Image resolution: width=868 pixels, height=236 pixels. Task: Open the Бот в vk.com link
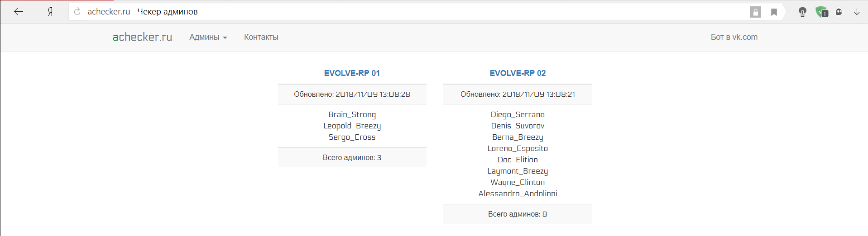(x=734, y=37)
